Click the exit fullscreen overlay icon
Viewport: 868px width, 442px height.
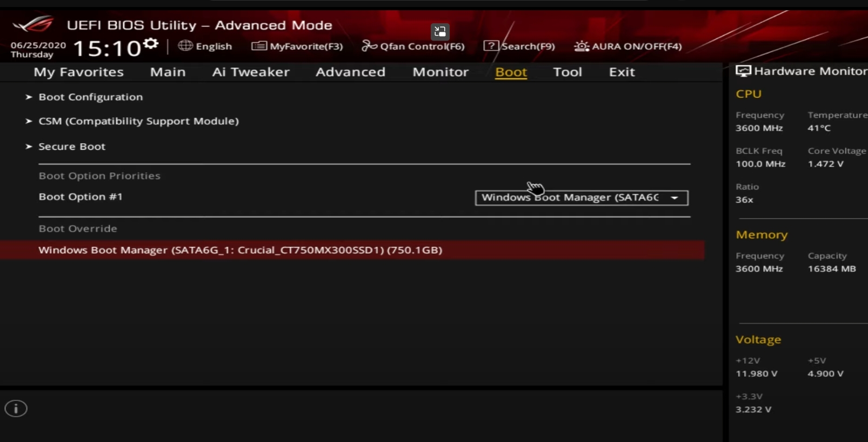[440, 31]
